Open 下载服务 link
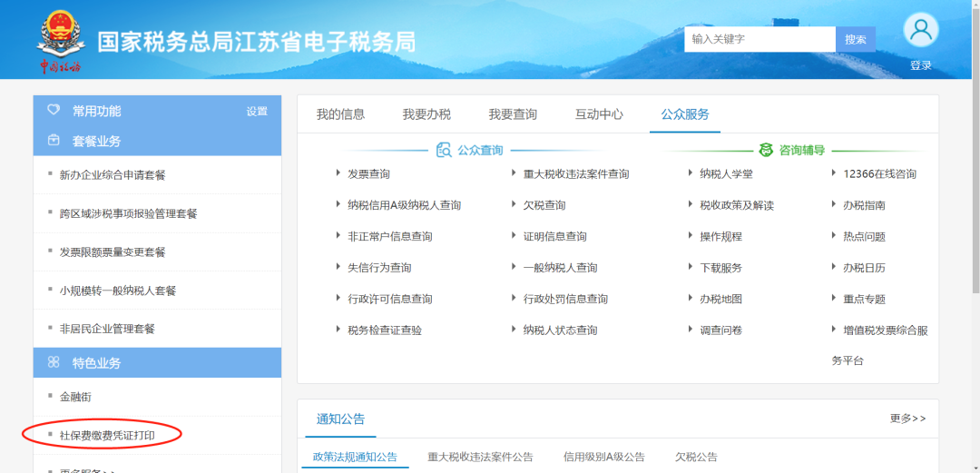Image resolution: width=980 pixels, height=473 pixels. 721,268
